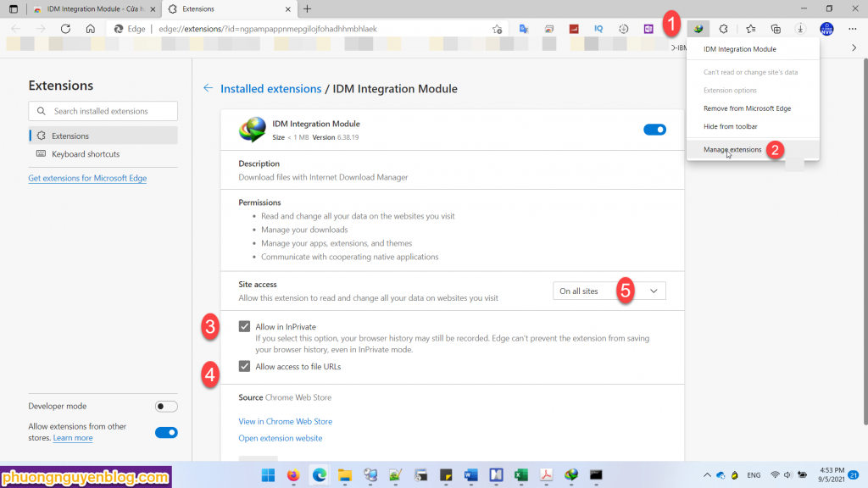868x488 pixels.
Task: Click the address bar URL
Action: coord(267,29)
